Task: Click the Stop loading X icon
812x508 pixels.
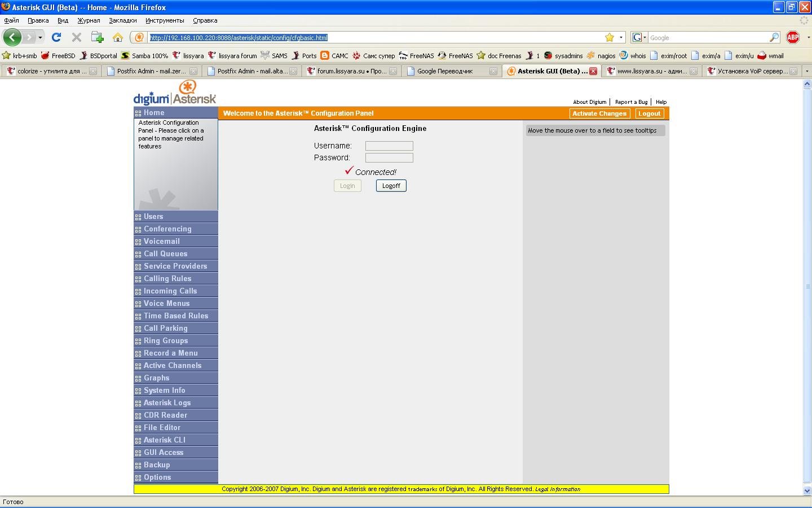Action: coord(76,37)
